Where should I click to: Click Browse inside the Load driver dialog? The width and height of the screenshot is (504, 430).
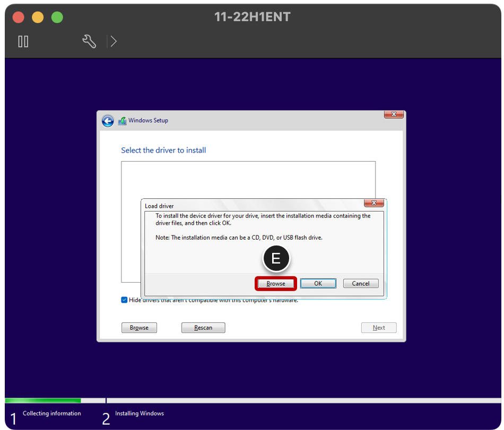275,283
